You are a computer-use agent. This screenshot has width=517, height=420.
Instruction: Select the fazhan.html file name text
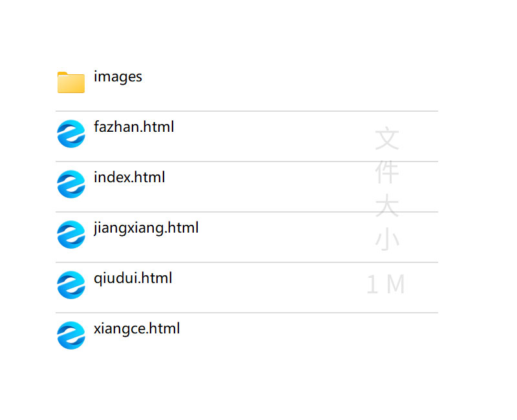pyautogui.click(x=134, y=127)
